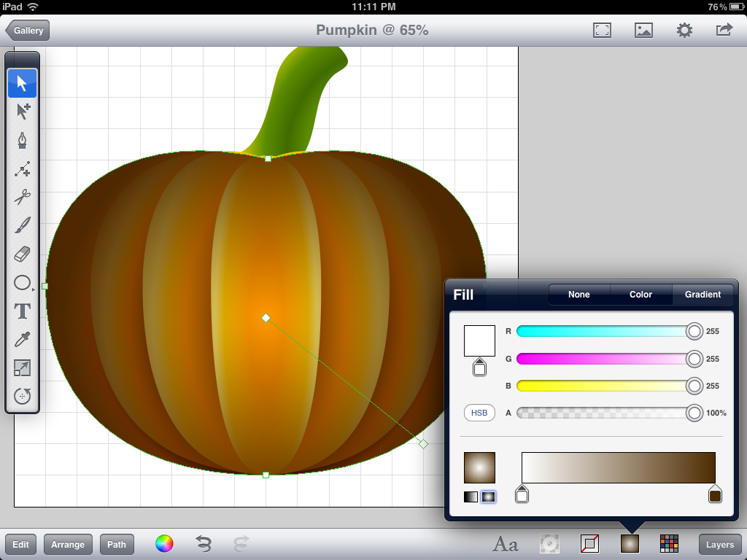The image size is (747, 560).
Task: Open the swatches grid palette
Action: pos(670,544)
